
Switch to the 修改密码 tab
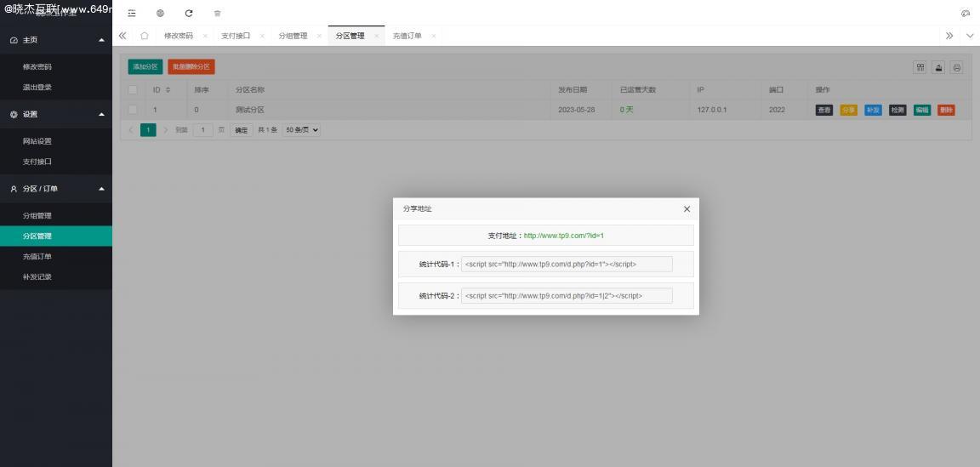[178, 37]
